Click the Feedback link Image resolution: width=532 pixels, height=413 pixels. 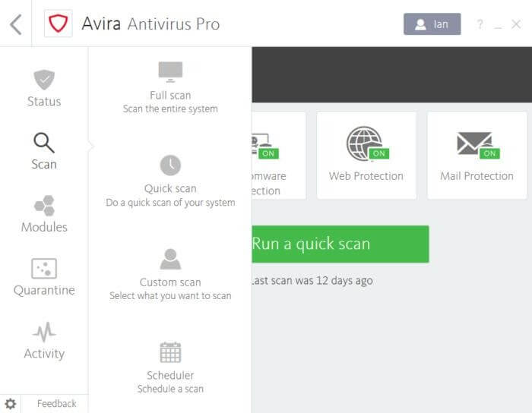coord(57,404)
